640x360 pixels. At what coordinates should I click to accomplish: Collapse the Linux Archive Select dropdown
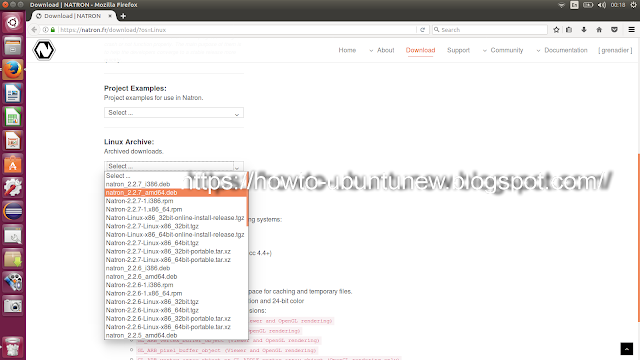tap(174, 166)
